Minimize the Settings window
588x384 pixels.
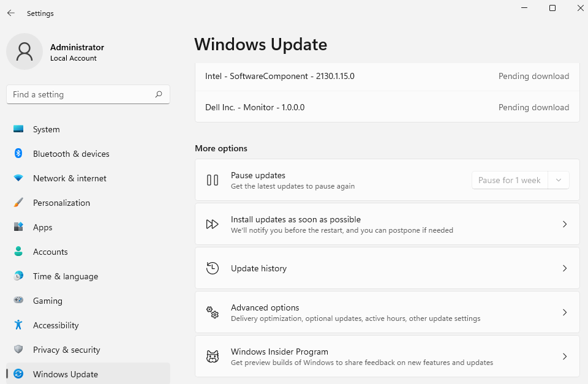524,8
